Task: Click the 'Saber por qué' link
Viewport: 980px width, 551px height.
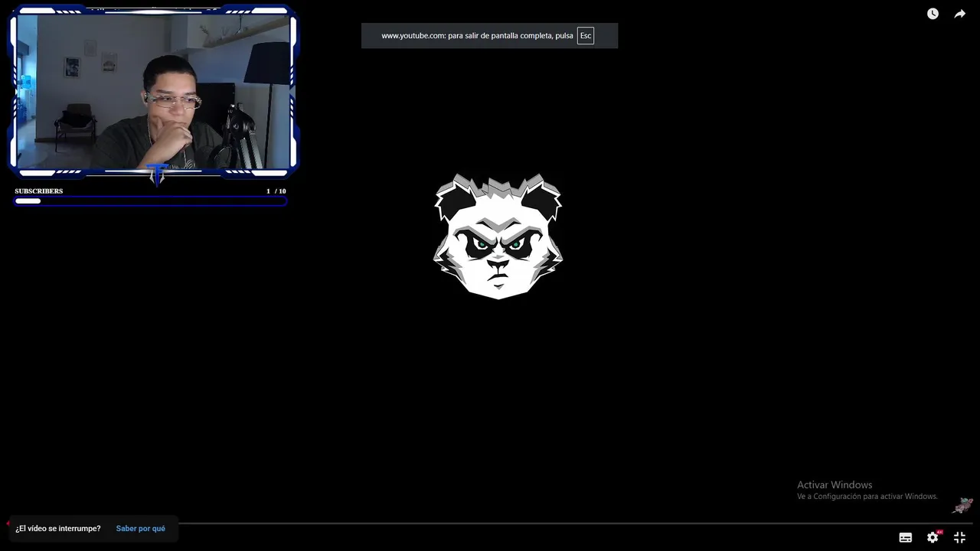Action: 141,529
